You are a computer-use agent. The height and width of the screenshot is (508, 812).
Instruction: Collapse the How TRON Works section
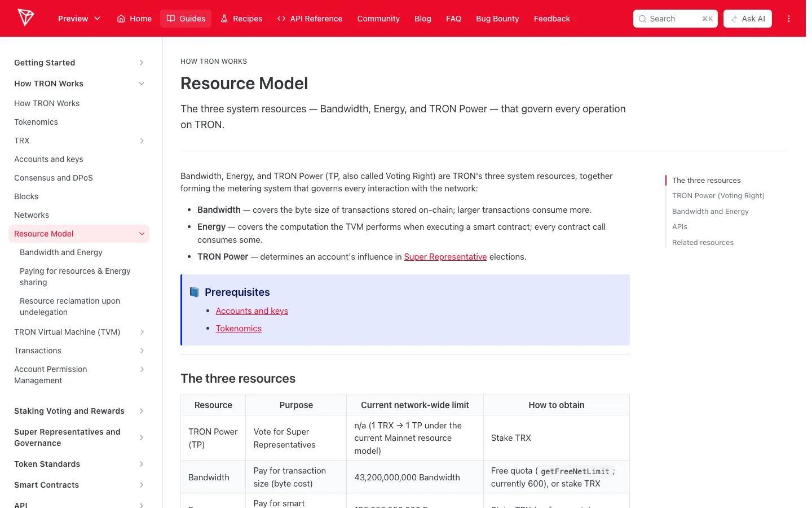click(142, 84)
